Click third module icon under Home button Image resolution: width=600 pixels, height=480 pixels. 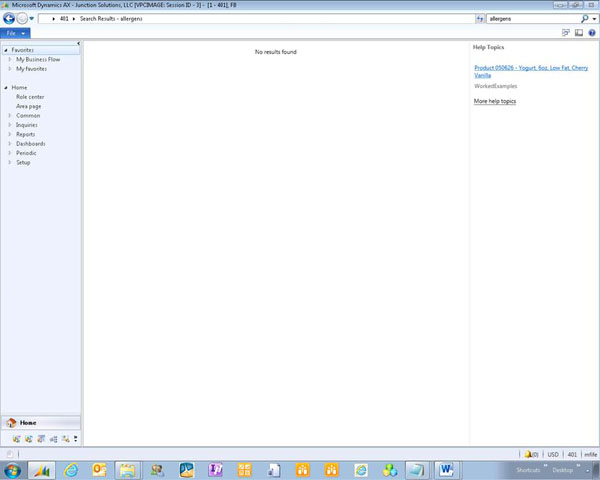[x=41, y=439]
